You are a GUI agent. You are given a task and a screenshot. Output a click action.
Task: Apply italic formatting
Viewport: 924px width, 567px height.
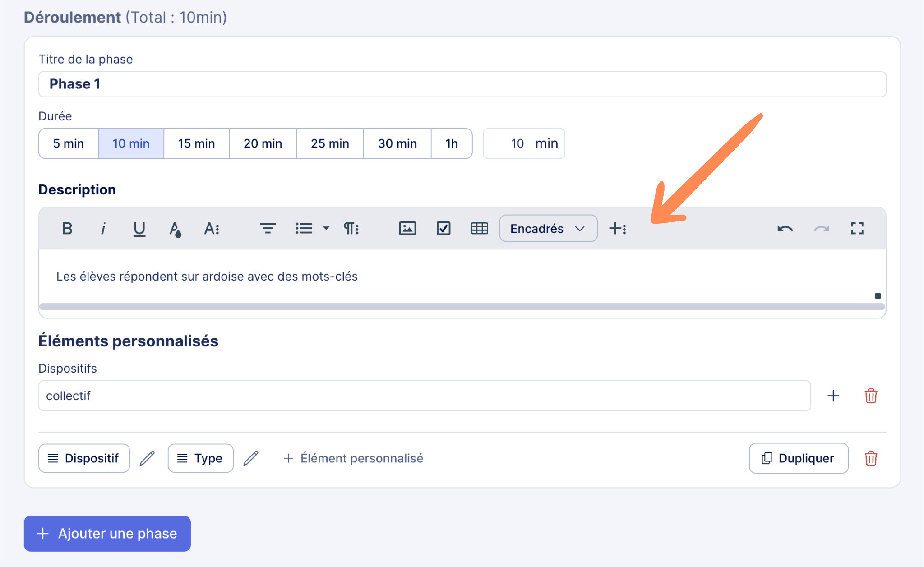pos(103,229)
